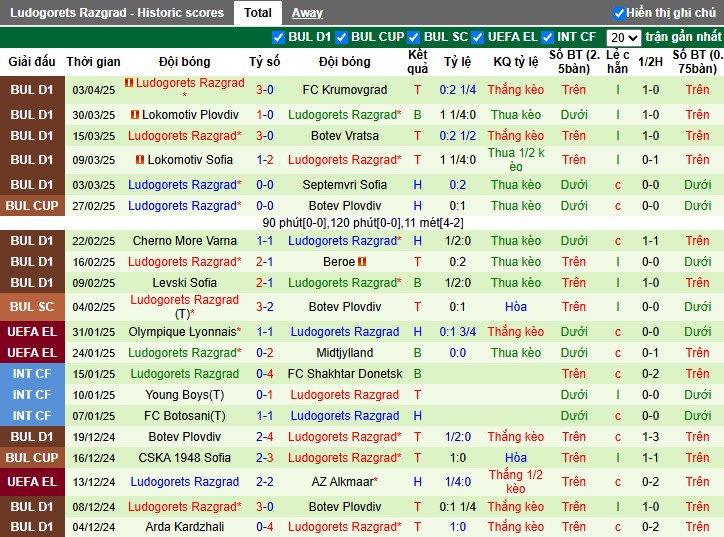Viewport: 724px width, 537px height.
Task: Click the 1/2H column header
Action: click(650, 61)
